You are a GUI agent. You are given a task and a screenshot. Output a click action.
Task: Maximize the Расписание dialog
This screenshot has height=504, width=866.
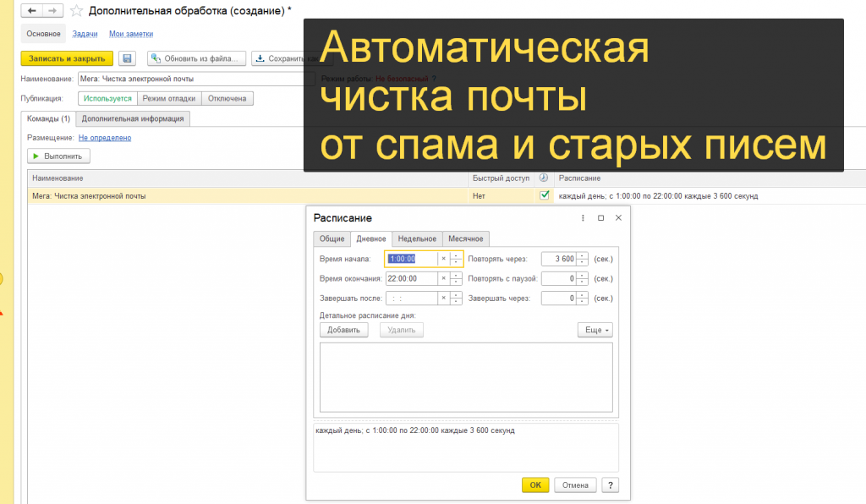tap(601, 218)
